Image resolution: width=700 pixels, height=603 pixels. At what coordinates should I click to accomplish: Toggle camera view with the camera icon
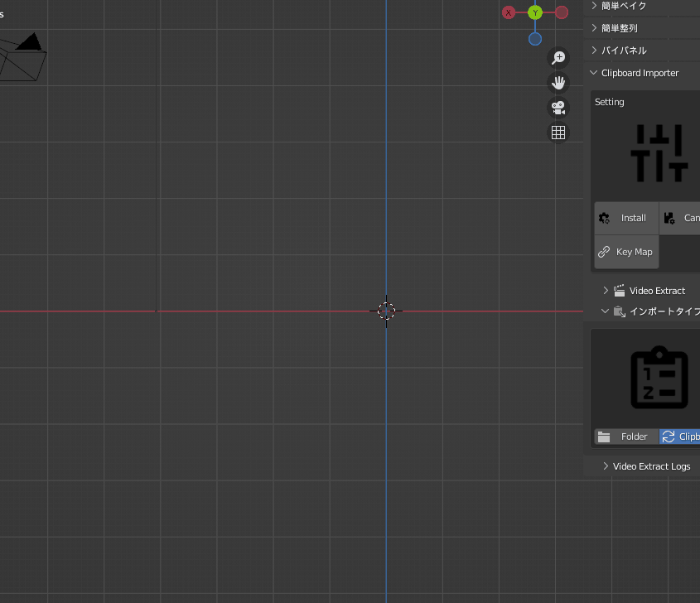click(x=558, y=108)
